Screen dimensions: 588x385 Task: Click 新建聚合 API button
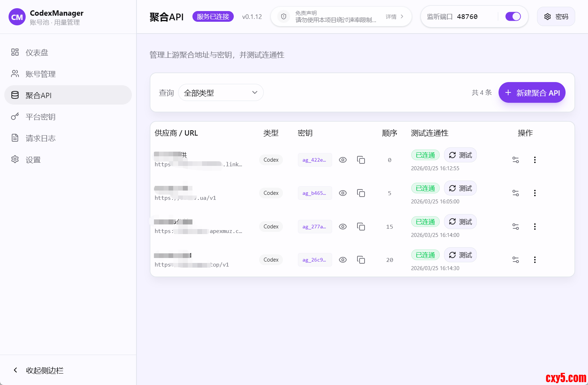point(532,93)
